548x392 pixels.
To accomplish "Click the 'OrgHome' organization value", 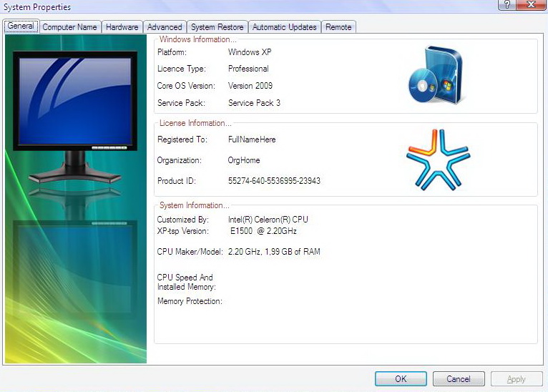I will coord(243,160).
